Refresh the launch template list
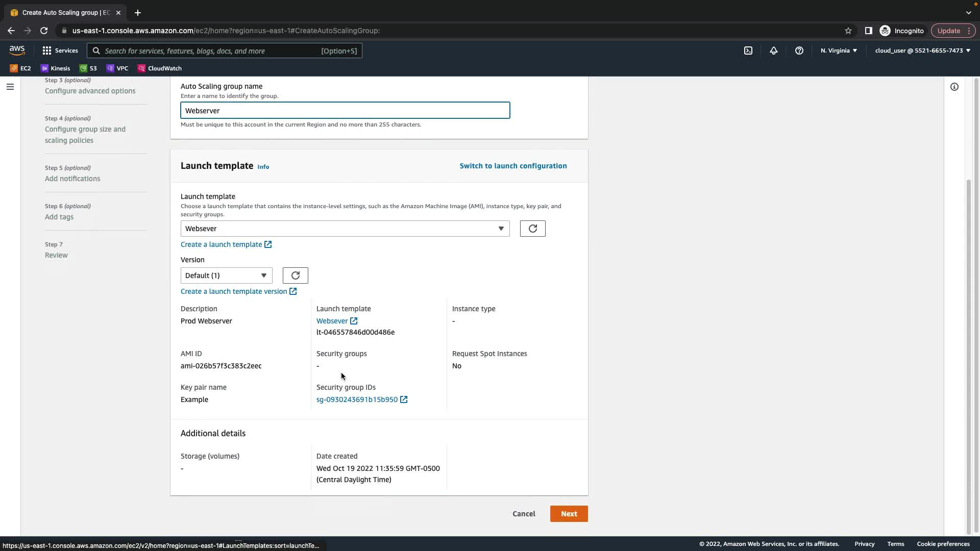The height and width of the screenshot is (551, 980). [532, 229]
